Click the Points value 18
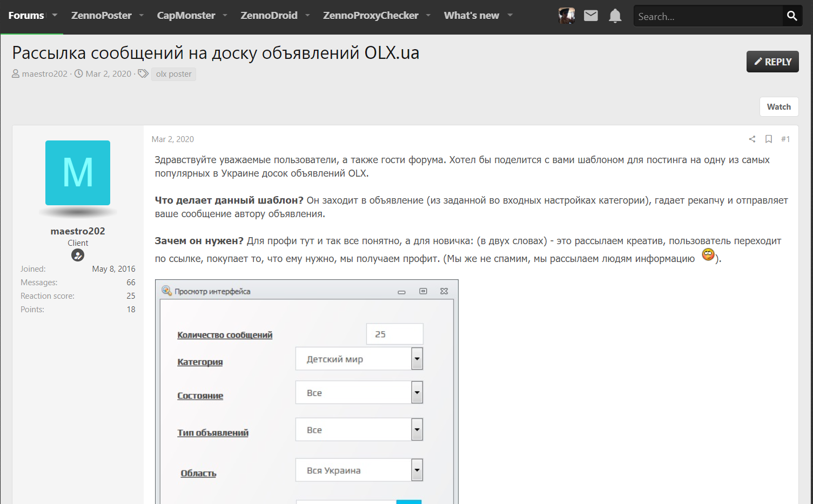 click(131, 310)
